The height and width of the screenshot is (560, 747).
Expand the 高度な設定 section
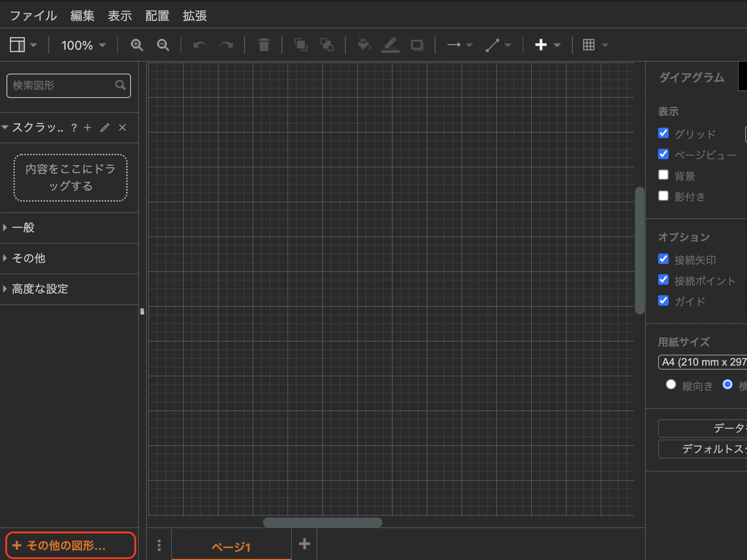40,289
